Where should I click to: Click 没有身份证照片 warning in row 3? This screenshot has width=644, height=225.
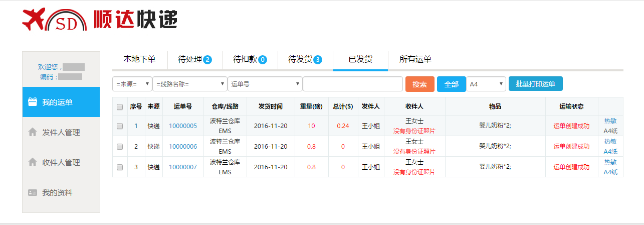tap(414, 172)
